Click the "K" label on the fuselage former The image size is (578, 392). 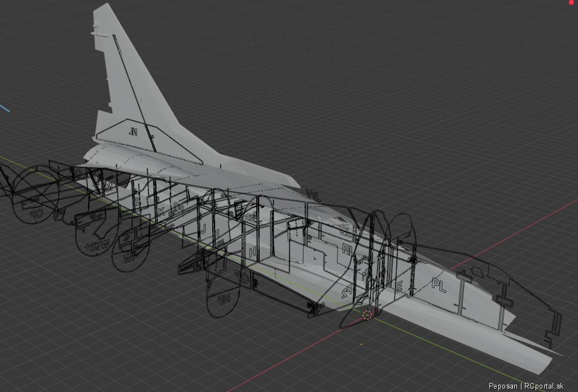(161, 212)
